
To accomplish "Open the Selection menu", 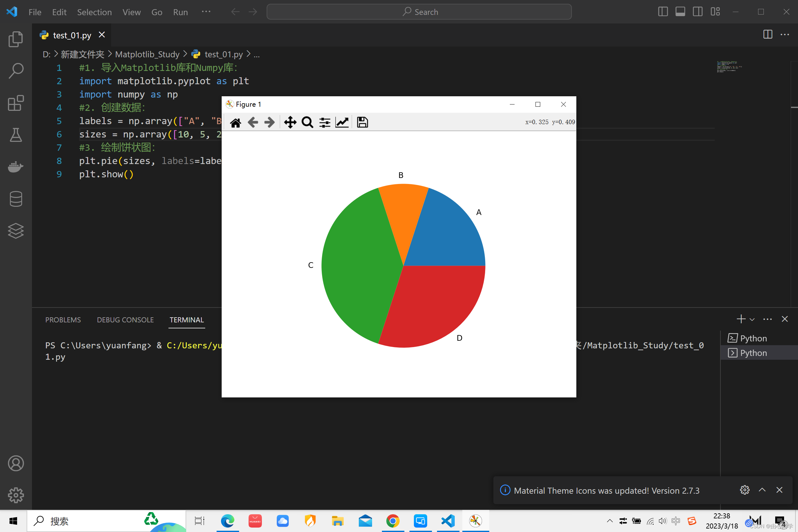I will (94, 12).
